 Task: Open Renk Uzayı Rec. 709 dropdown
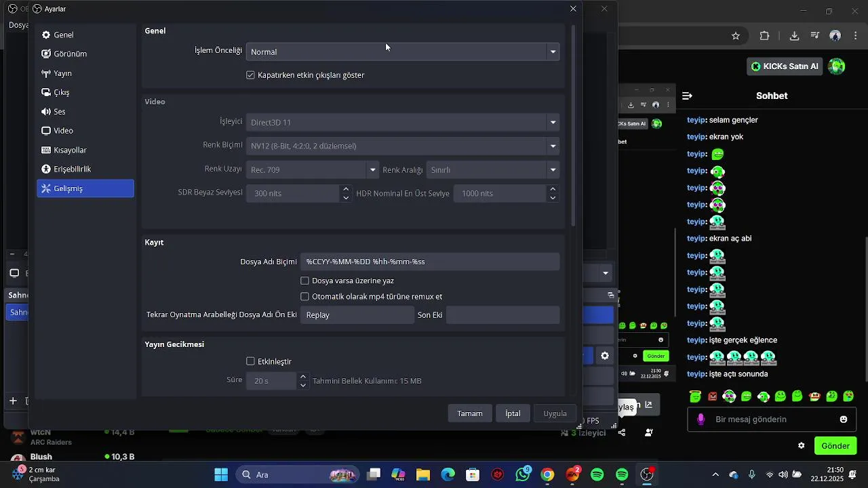(312, 169)
